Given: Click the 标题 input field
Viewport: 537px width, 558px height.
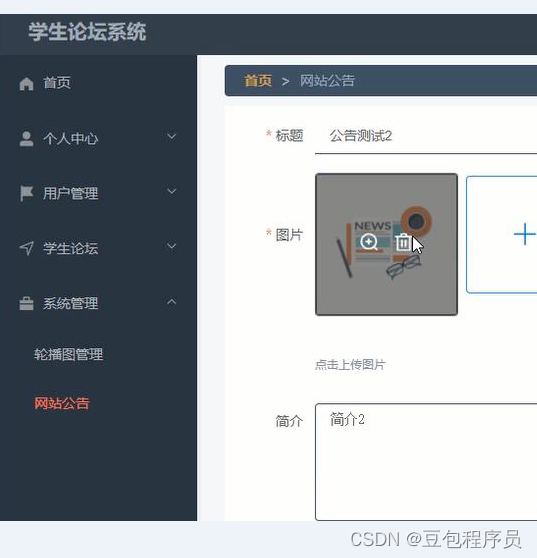Looking at the screenshot, I should (x=426, y=136).
